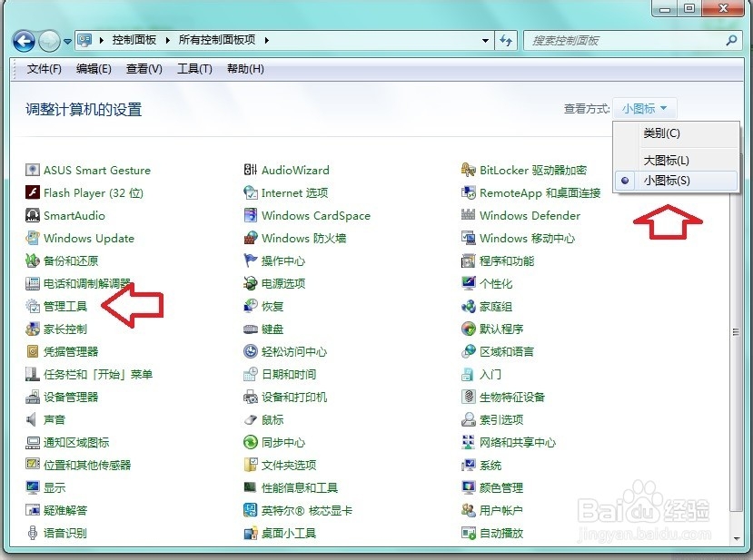Screen dimensions: 753x560
Task: Open the 工具(T) menu
Action: click(x=194, y=69)
